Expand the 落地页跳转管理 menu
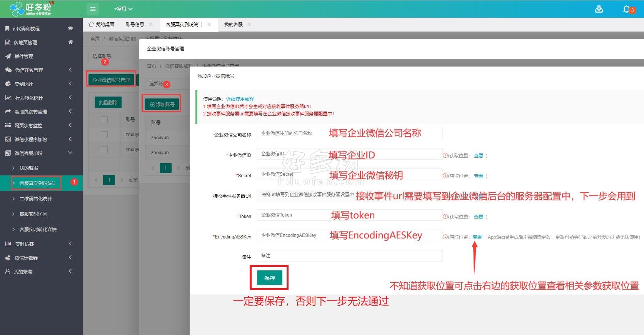This screenshot has width=644, height=335. [70, 111]
